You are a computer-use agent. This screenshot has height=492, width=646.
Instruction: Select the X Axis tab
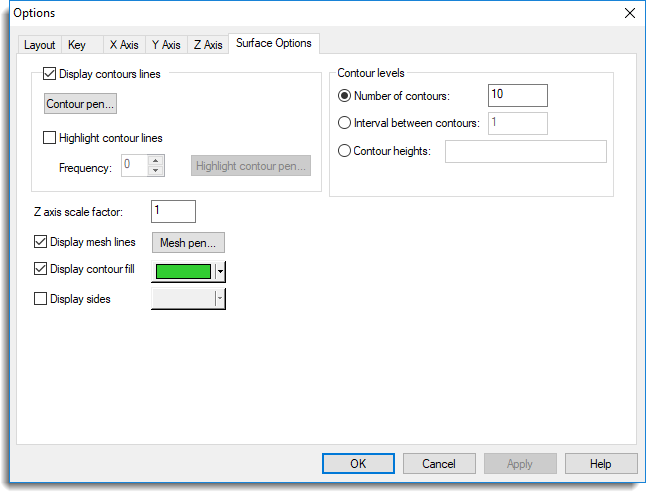124,45
